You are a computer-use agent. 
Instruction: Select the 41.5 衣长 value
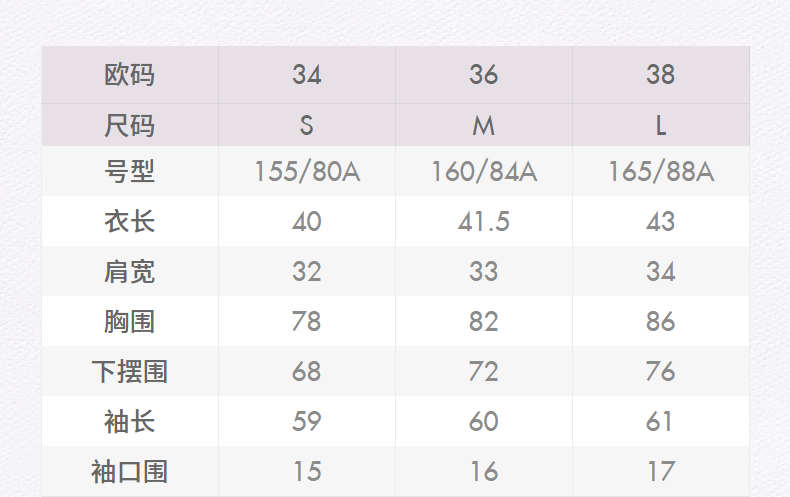[484, 221]
